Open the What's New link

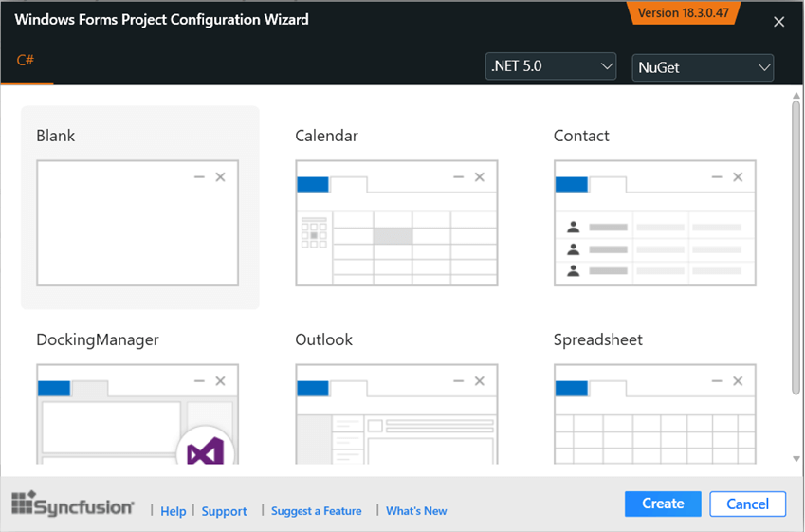(416, 511)
